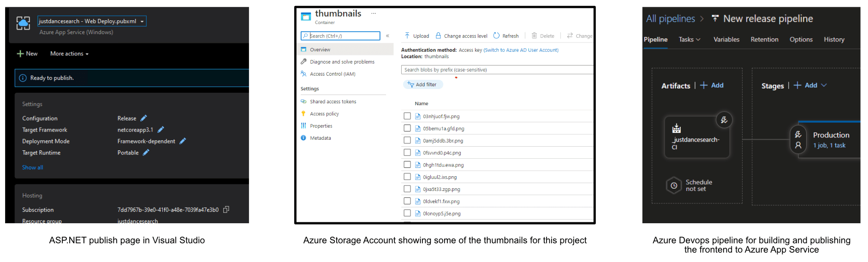Switch to the Variables tab
This screenshot has height=262, width=868.
tap(726, 40)
